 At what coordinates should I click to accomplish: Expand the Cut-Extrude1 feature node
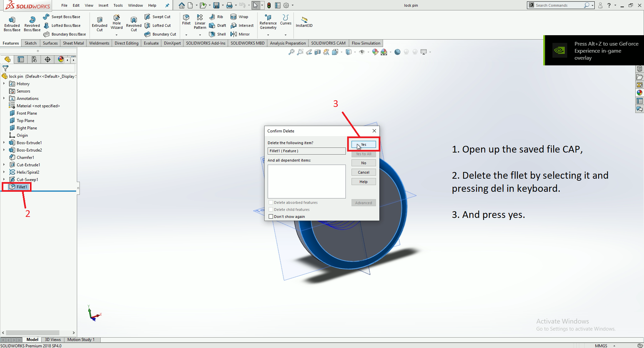pyautogui.click(x=4, y=165)
